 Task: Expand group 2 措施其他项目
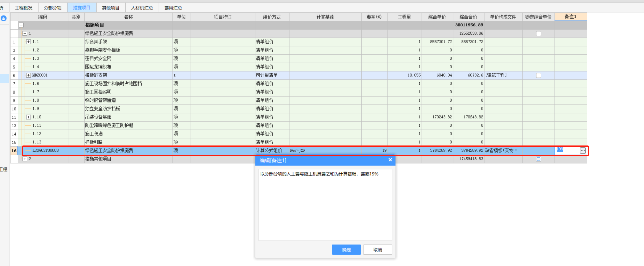coord(25,159)
